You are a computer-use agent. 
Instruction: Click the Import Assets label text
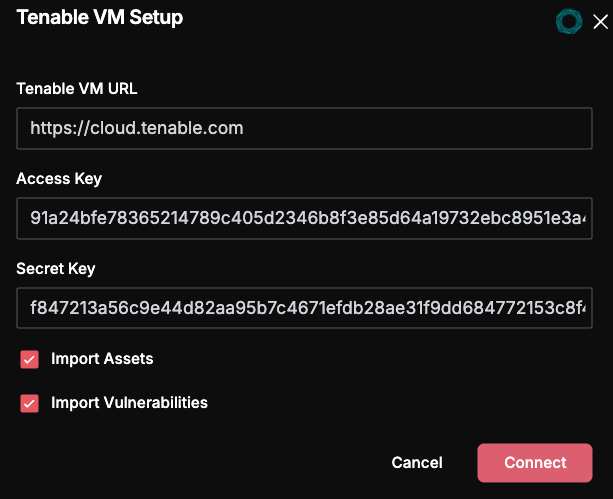(x=102, y=359)
